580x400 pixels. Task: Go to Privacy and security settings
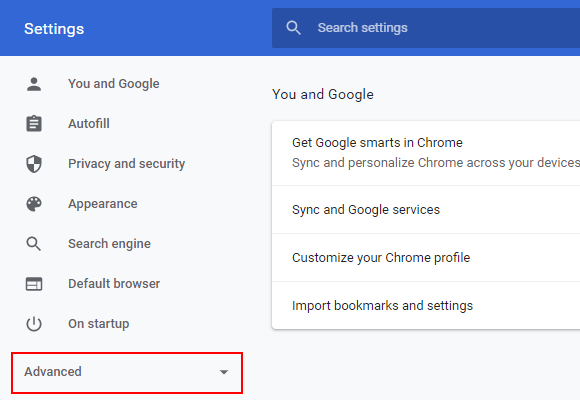click(127, 164)
